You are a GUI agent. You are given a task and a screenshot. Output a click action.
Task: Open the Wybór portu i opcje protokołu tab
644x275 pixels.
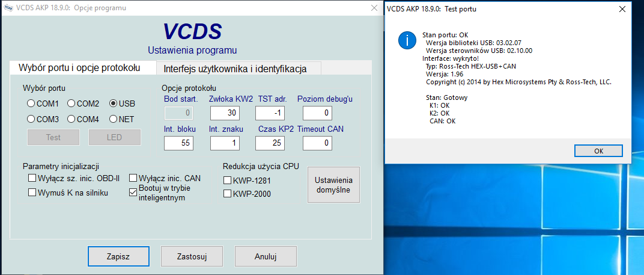[x=82, y=68]
